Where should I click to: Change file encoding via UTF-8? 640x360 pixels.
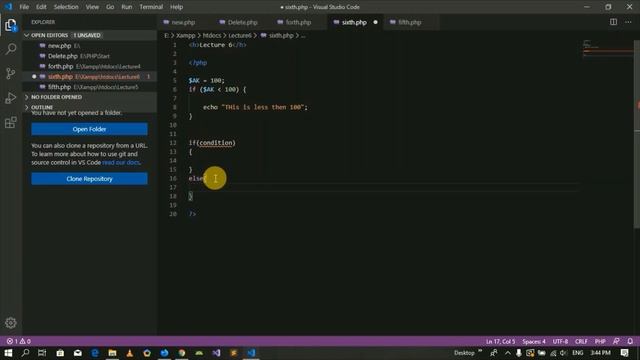(560, 341)
